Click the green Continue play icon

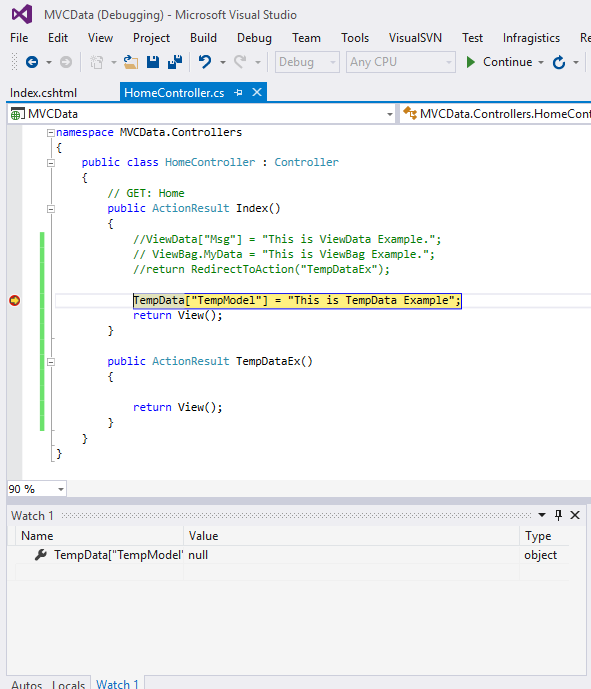point(471,62)
